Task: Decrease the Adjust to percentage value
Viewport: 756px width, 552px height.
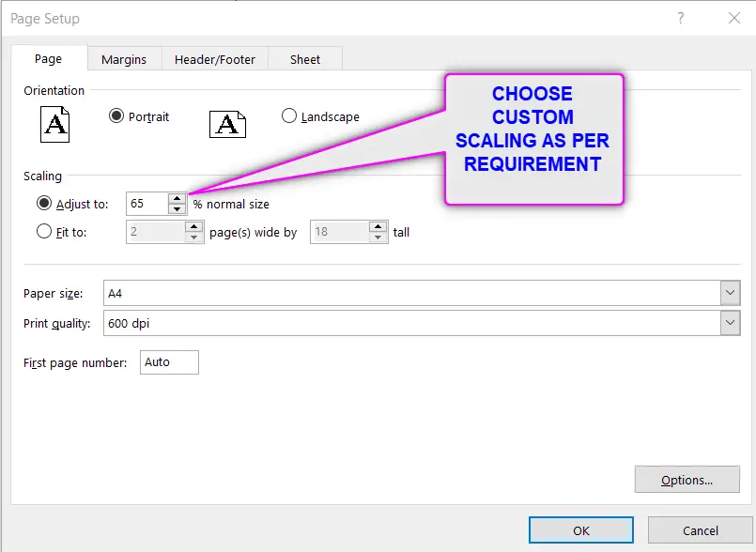Action: tap(177, 208)
